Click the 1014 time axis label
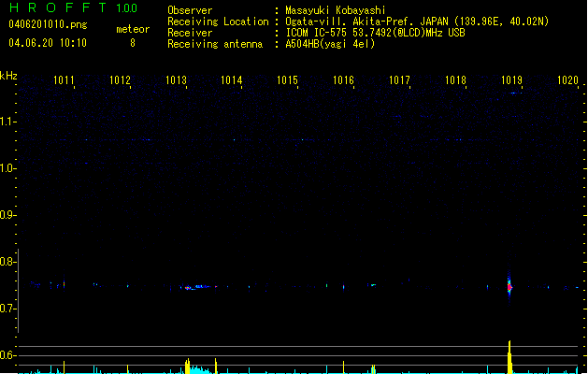Image resolution: width=588 pixels, height=374 pixels. (232, 80)
